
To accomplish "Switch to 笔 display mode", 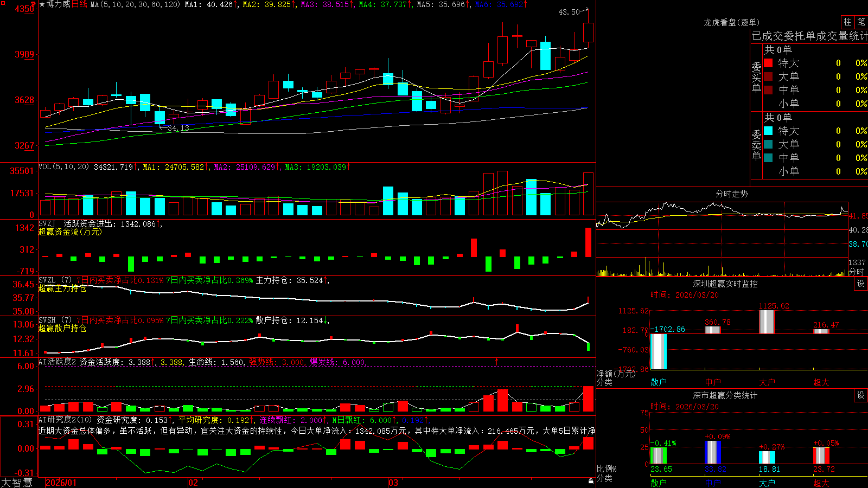I will [861, 22].
